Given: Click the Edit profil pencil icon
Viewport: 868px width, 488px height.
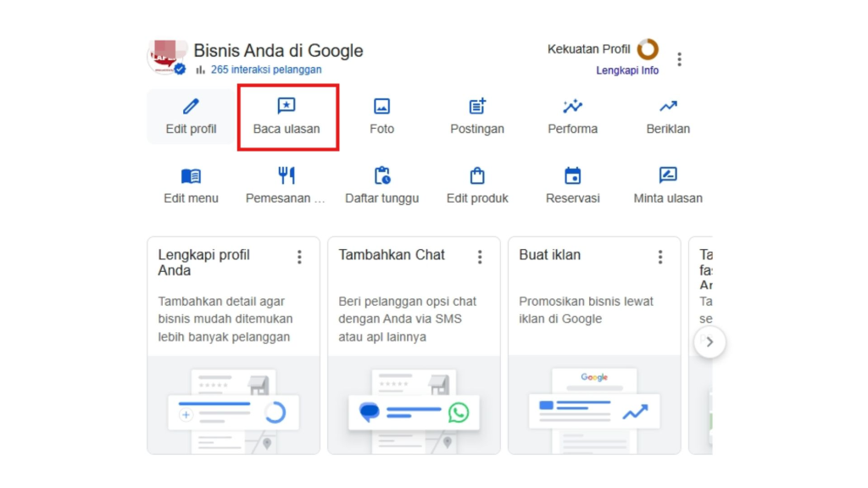Looking at the screenshot, I should [x=191, y=107].
